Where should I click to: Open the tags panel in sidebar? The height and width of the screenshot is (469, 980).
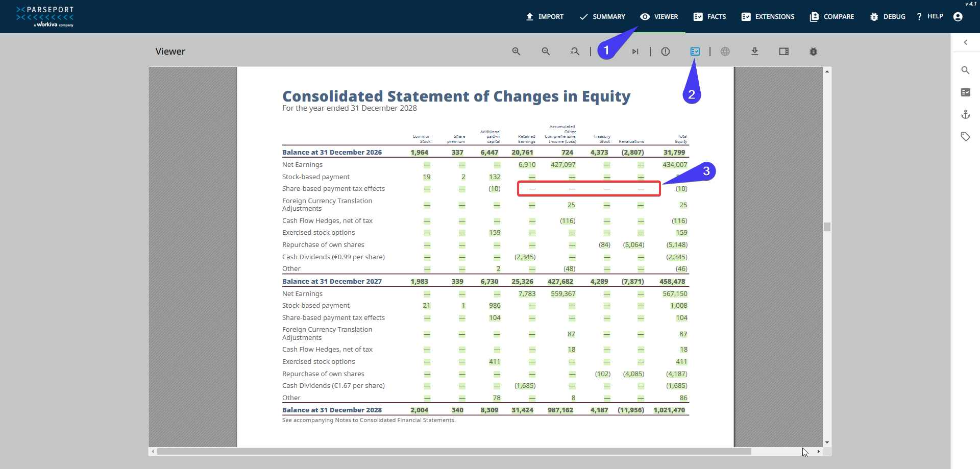click(x=966, y=137)
